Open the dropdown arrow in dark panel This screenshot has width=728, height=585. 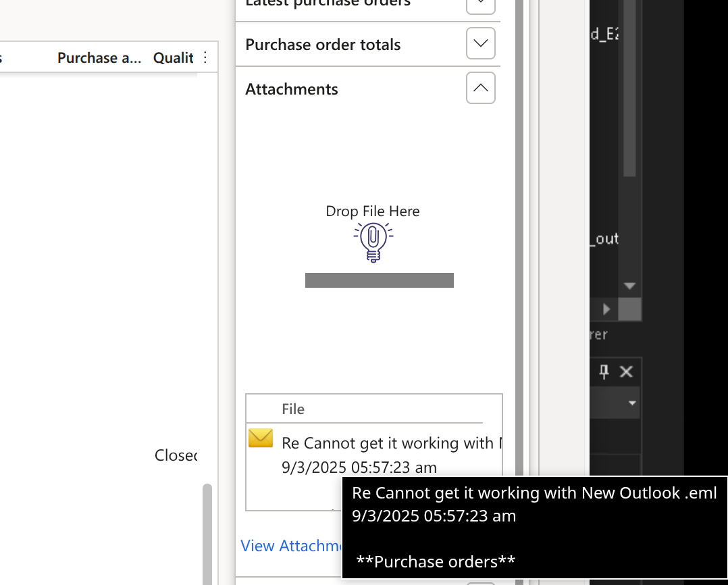pos(632,403)
